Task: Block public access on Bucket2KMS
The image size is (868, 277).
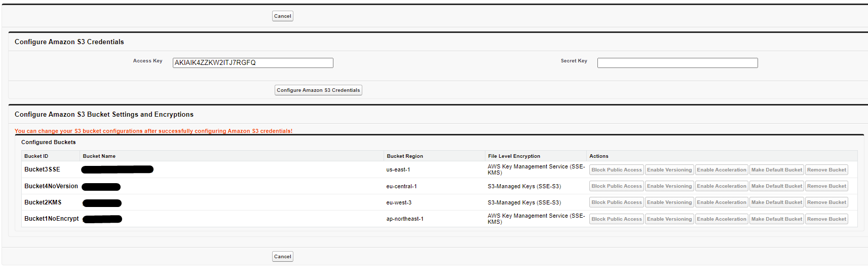Action: click(x=616, y=202)
